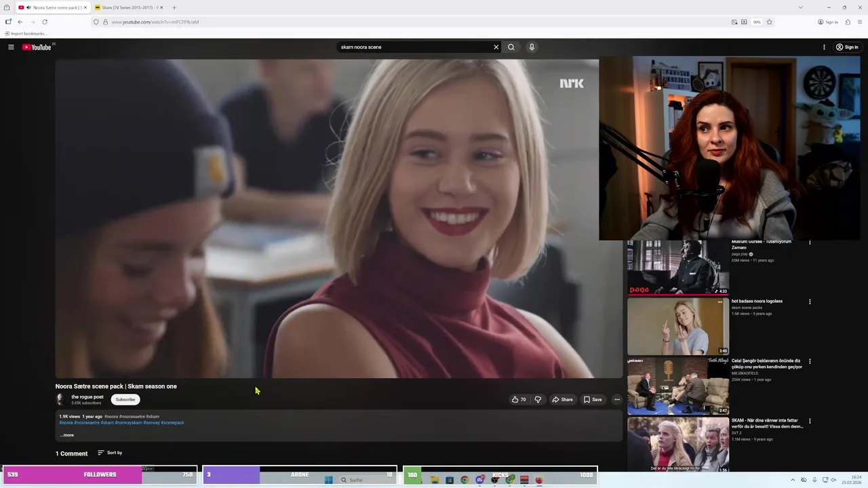Run the YouTube search magnifier button
This screenshot has height=488, width=868.
(x=511, y=47)
